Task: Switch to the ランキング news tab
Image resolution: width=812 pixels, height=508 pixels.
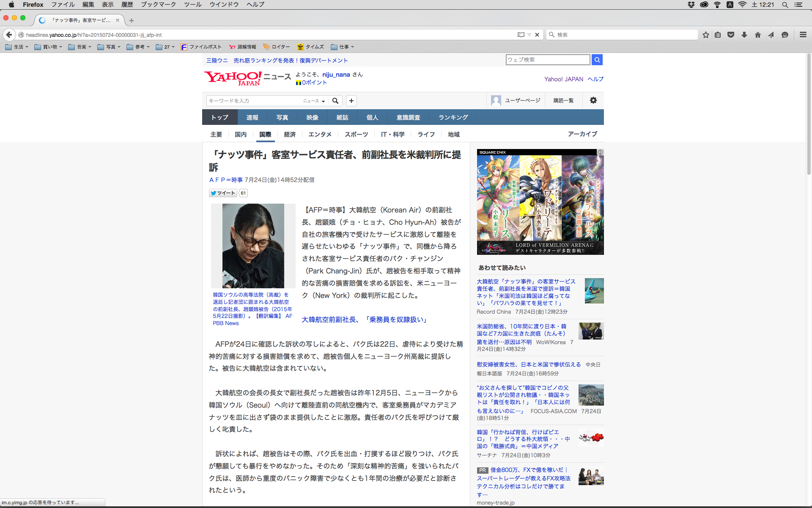Action: 453,117
